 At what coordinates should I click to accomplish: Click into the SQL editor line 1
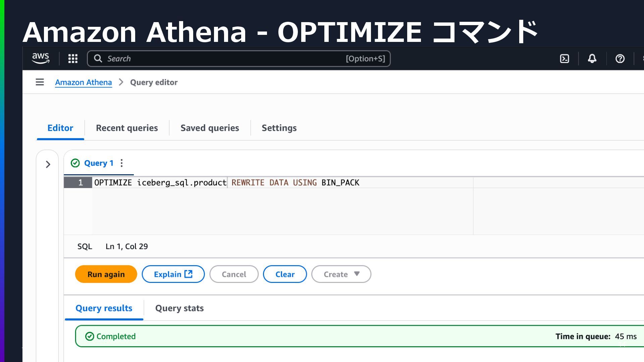[x=282, y=183]
